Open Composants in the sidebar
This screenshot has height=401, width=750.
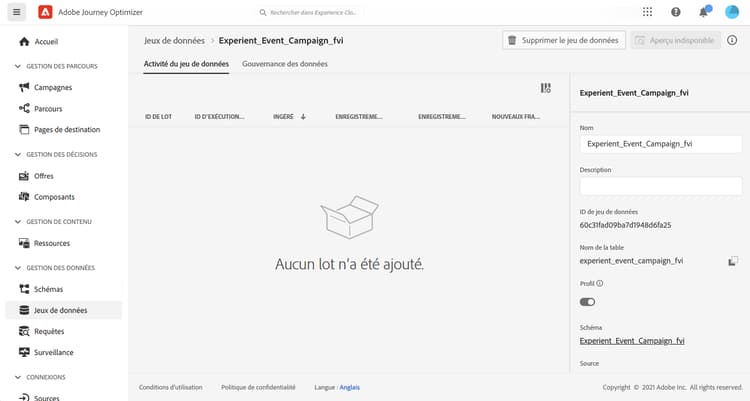55,197
